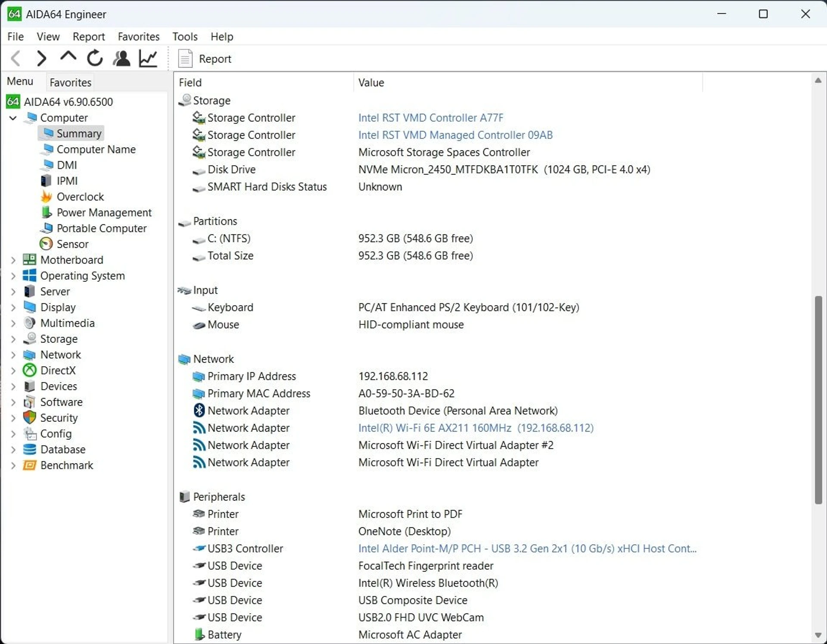Click the Peripherals section header icon

click(x=184, y=497)
